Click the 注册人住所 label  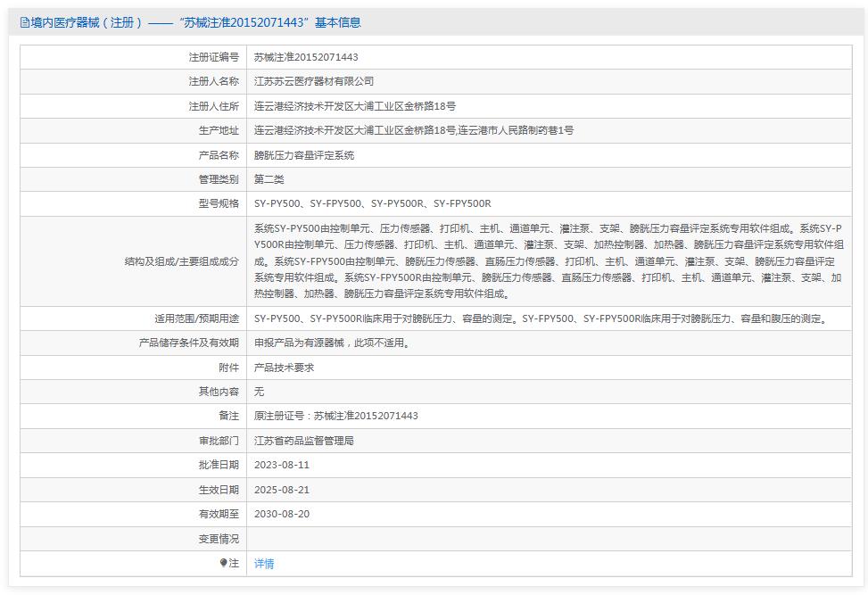[214, 106]
